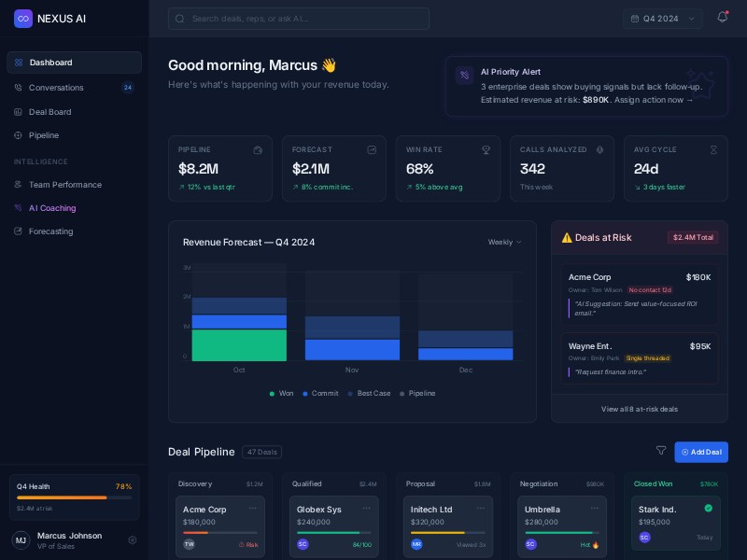Open the Acme Corp card options menu
Screen dimensions: 747x560
click(x=252, y=509)
